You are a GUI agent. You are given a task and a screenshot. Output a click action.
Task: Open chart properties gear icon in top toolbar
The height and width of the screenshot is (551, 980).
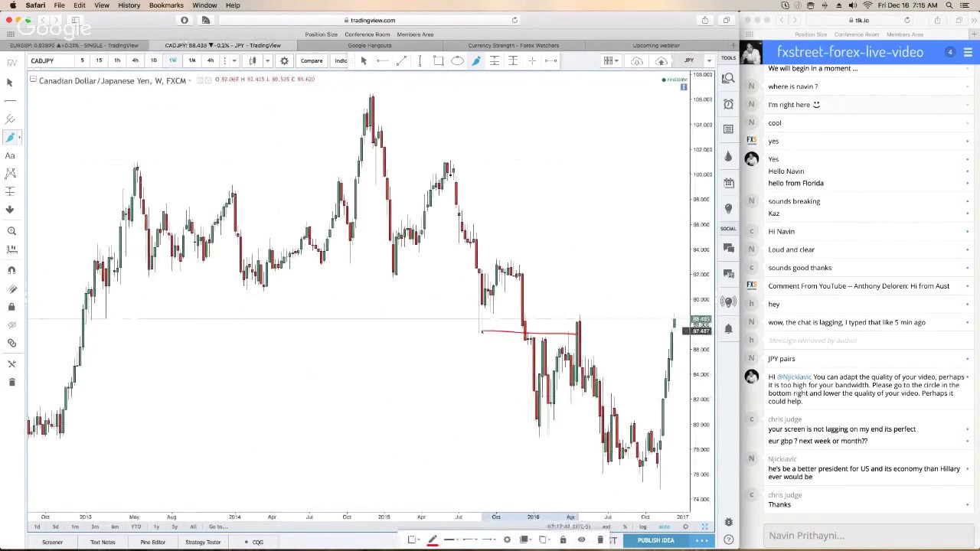(284, 60)
